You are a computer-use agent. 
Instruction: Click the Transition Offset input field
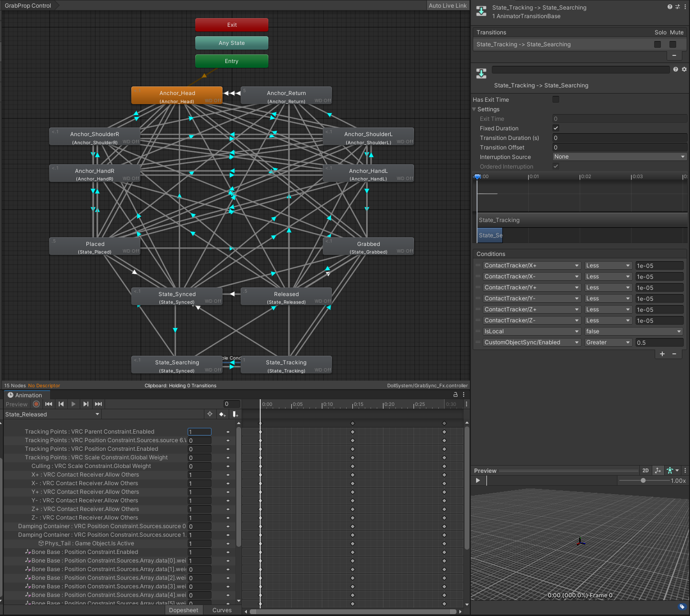coord(620,148)
